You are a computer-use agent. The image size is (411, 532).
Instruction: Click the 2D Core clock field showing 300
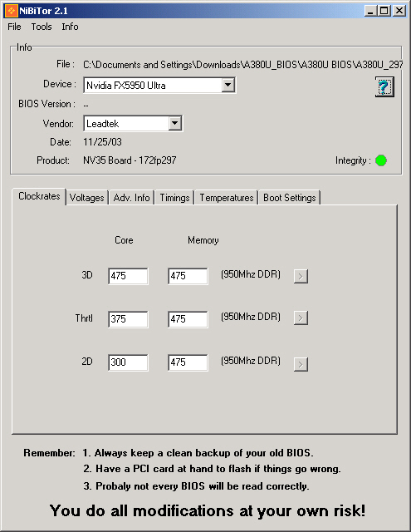tap(128, 362)
